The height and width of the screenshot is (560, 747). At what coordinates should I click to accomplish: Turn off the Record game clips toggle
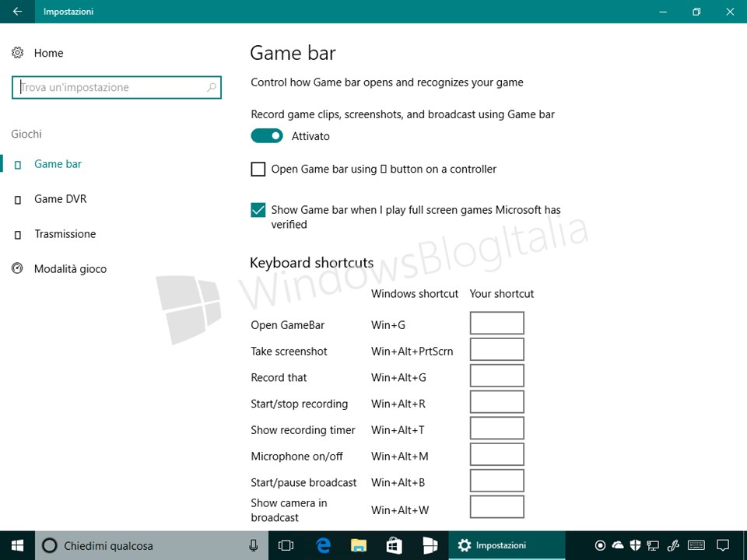click(x=267, y=136)
